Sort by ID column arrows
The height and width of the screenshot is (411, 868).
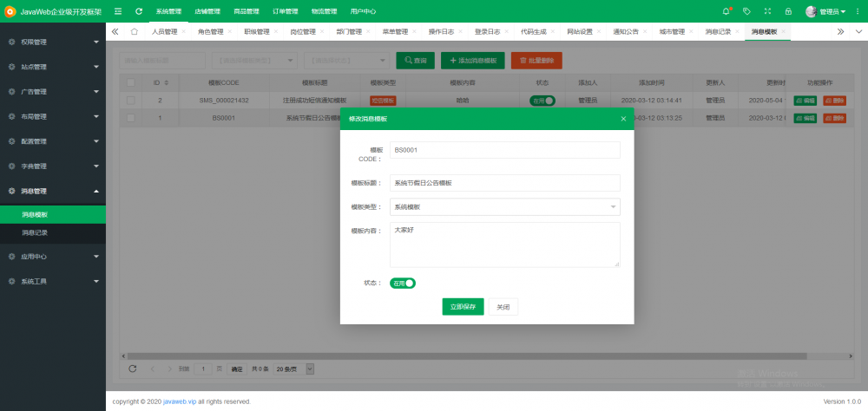click(x=166, y=83)
